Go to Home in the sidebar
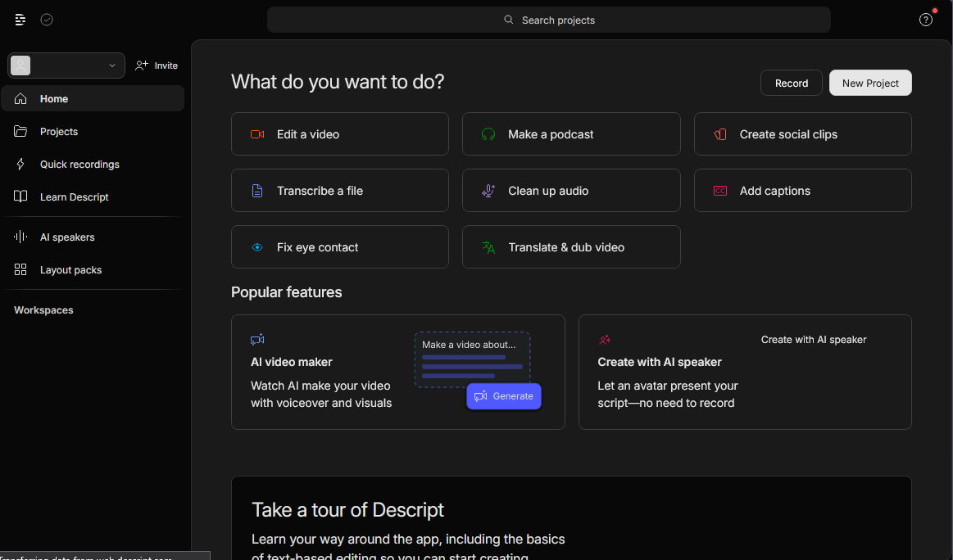 93,98
